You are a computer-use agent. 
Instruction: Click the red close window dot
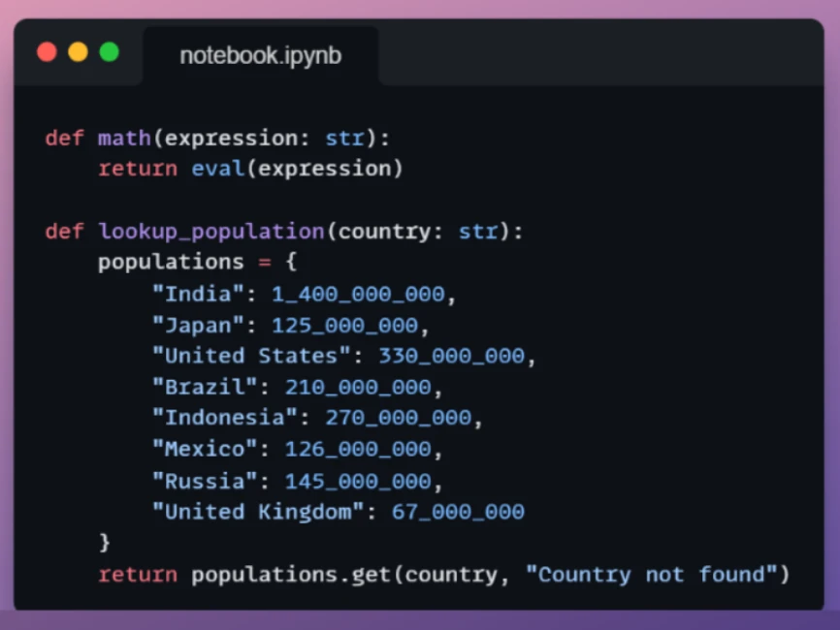coord(47,52)
